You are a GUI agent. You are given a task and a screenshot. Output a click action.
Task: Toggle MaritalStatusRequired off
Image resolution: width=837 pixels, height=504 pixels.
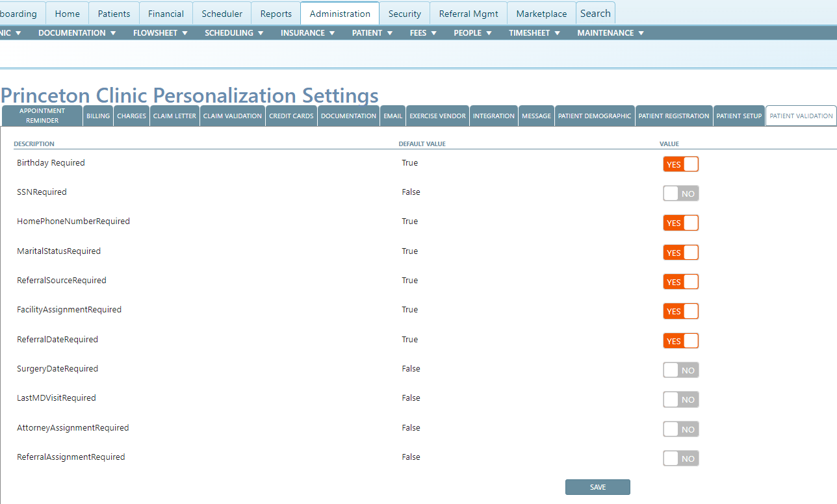coord(680,252)
